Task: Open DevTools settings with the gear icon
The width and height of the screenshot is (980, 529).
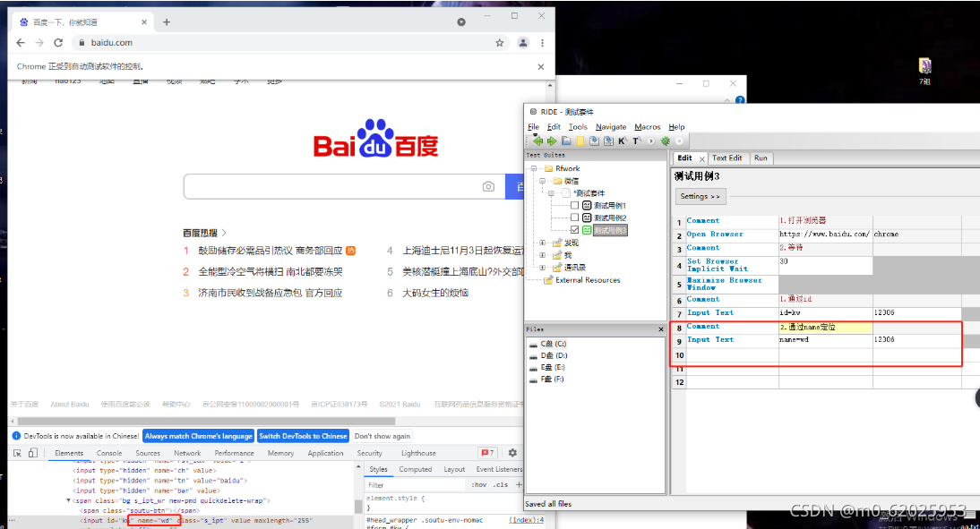Action: coord(511,453)
